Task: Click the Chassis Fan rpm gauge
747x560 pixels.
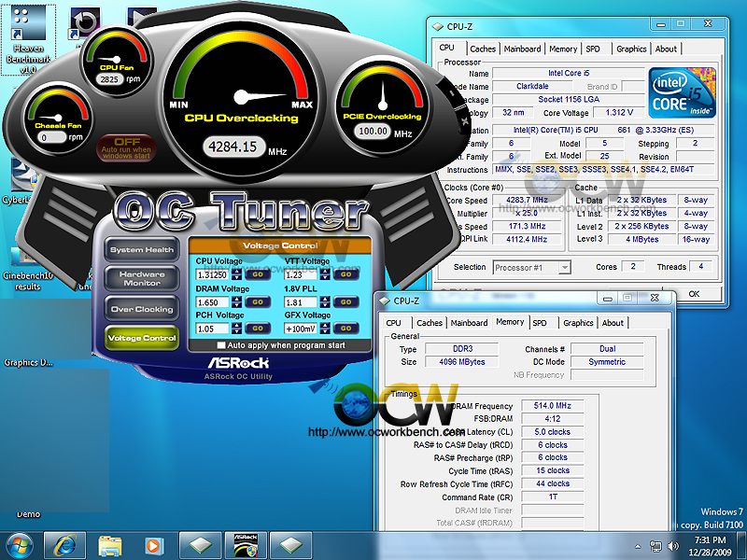Action: point(58,118)
